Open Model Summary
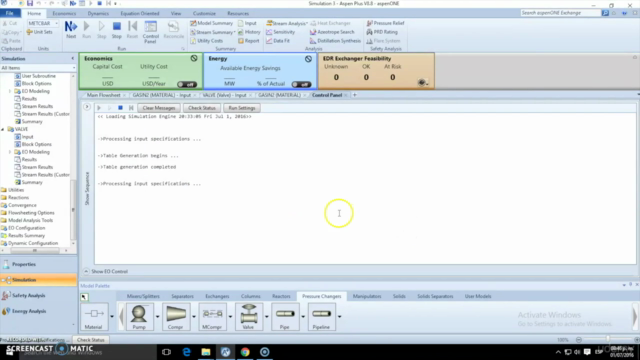The image size is (640, 360). (x=211, y=23)
